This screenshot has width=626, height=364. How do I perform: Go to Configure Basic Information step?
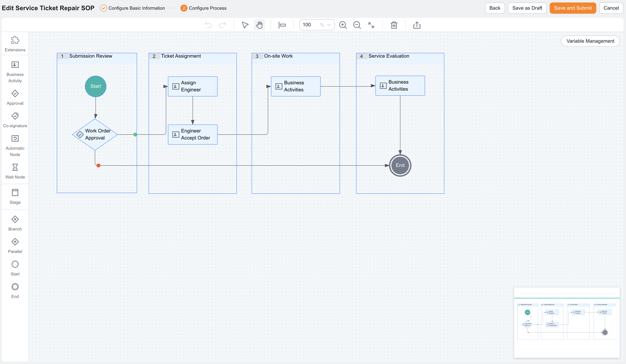pos(133,8)
